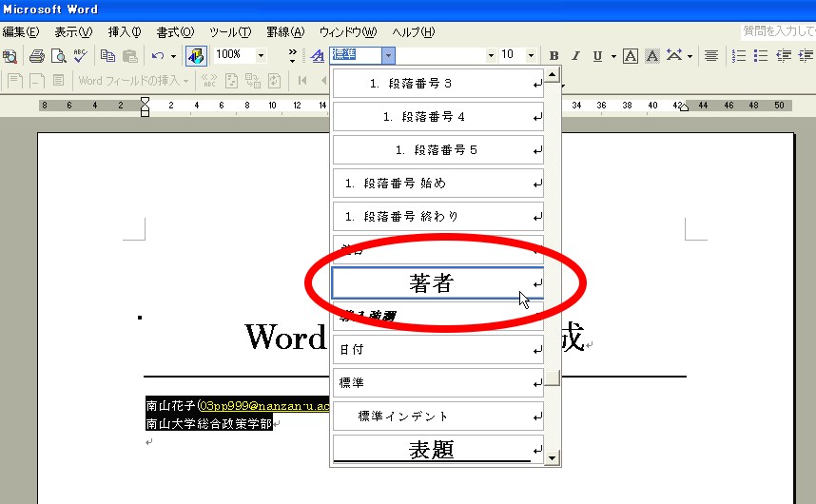This screenshot has height=504, width=816.
Task: Select style 段落番号 4 in list
Action: [x=438, y=117]
